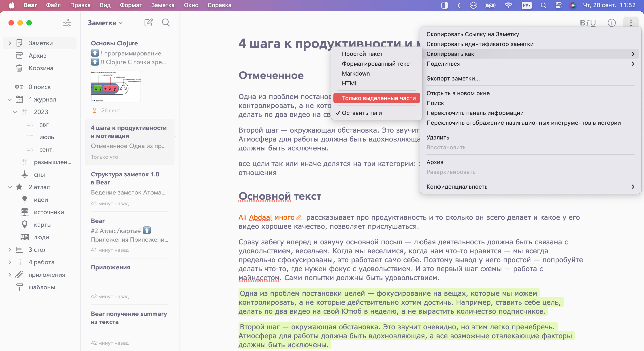Open search in the notes list
644x351 pixels.
coord(166,23)
